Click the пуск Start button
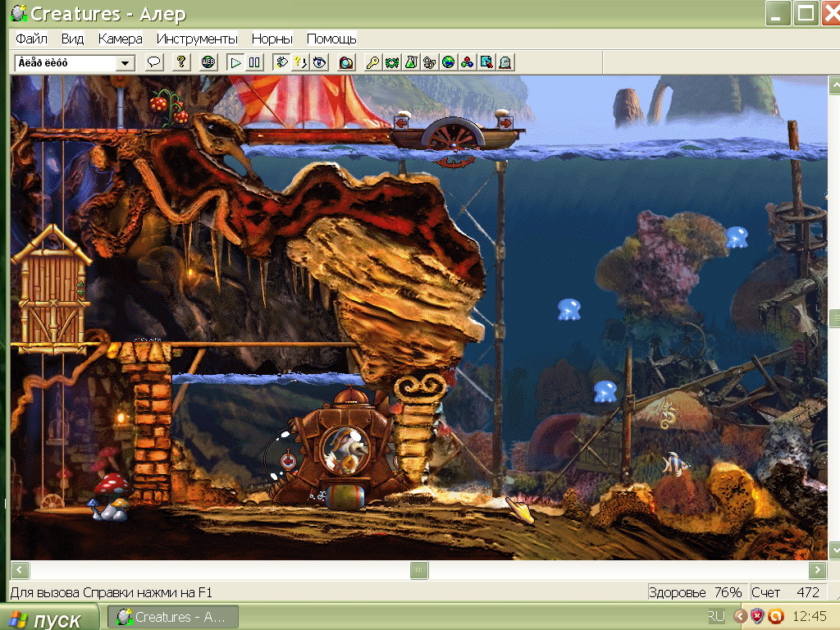 [x=49, y=618]
